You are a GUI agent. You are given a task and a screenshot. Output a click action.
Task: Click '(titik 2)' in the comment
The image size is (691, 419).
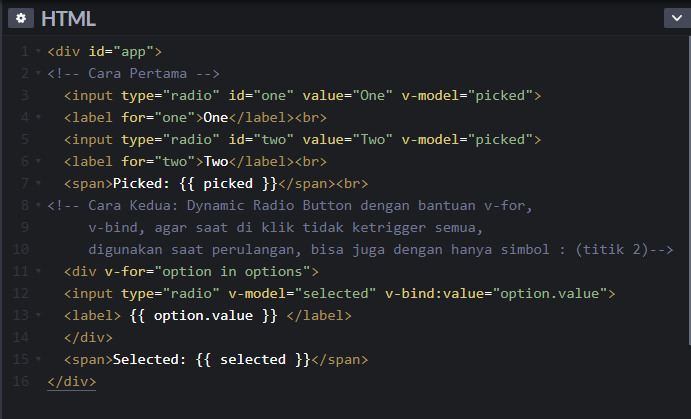pos(611,250)
